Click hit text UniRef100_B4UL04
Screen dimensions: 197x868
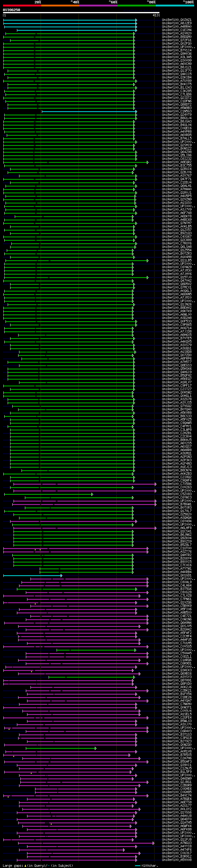176,125
